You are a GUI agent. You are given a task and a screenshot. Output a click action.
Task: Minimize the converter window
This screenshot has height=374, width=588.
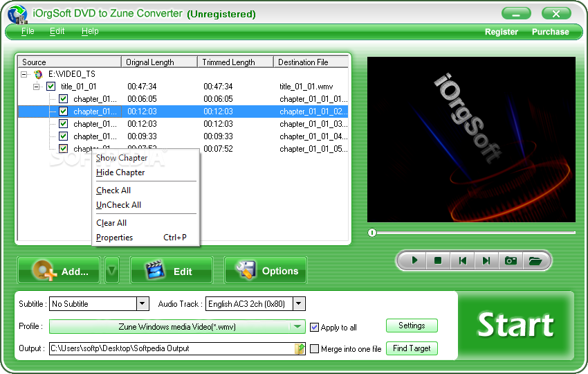click(x=516, y=14)
